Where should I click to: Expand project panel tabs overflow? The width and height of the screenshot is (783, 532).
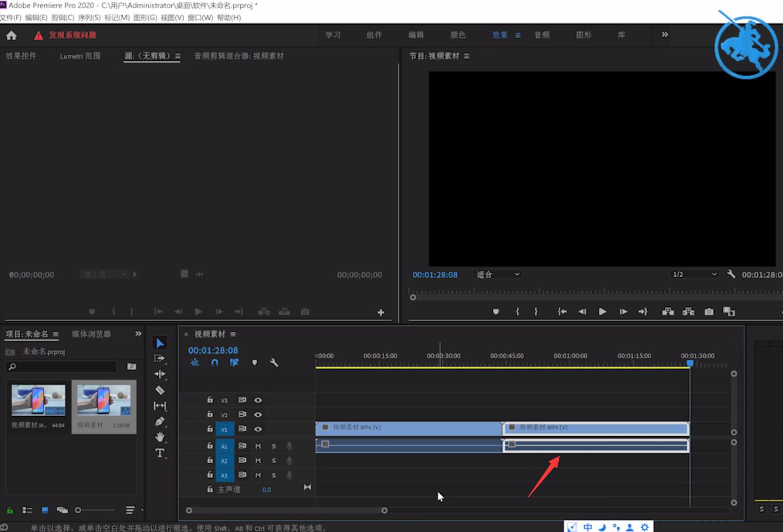click(x=138, y=334)
